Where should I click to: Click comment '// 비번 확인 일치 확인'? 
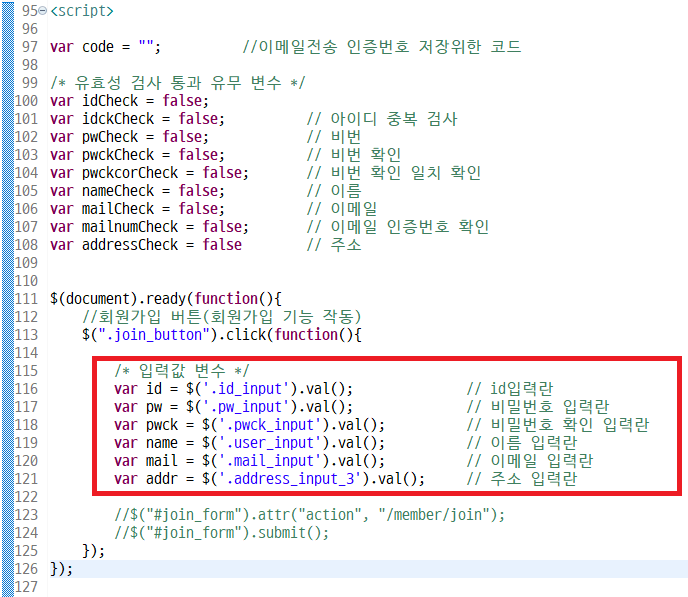pyautogui.click(x=394, y=172)
